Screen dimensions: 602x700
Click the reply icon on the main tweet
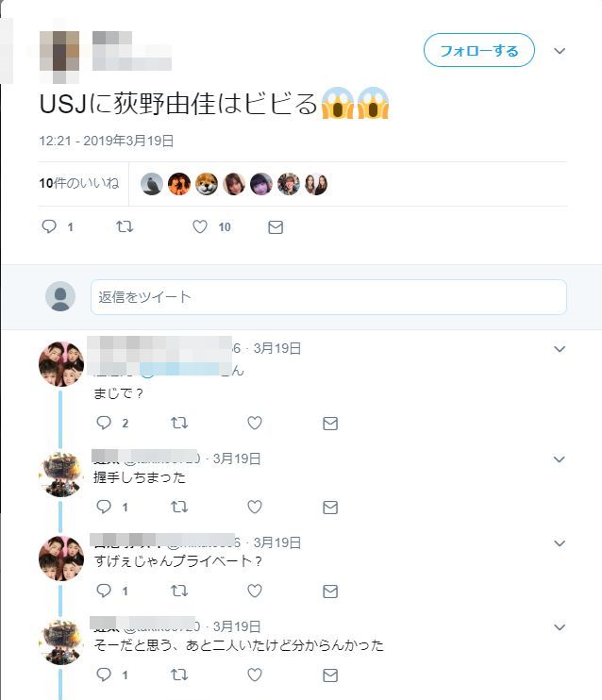tap(49, 226)
